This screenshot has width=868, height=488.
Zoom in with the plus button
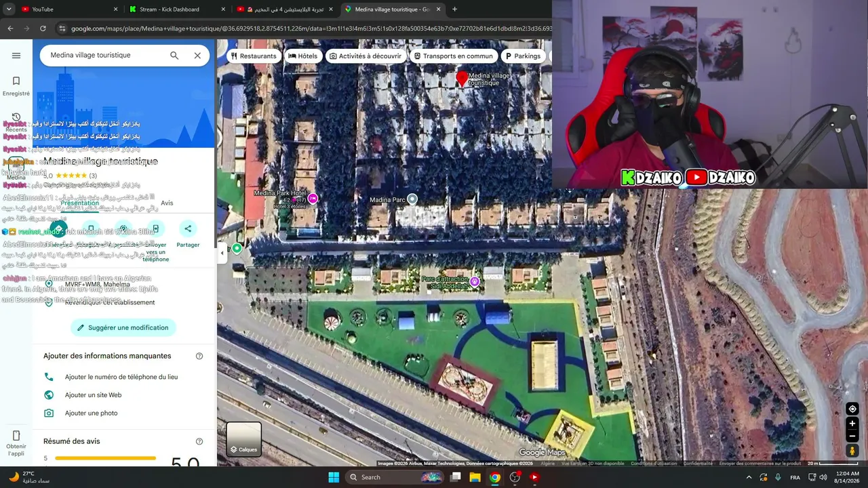852,424
